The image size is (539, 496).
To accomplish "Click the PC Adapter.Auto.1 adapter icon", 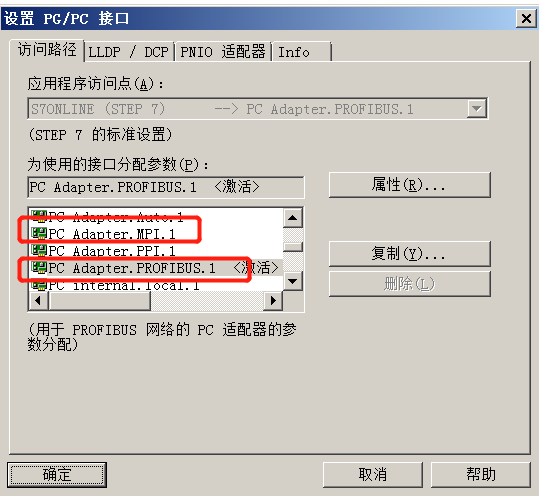I will [x=39, y=217].
